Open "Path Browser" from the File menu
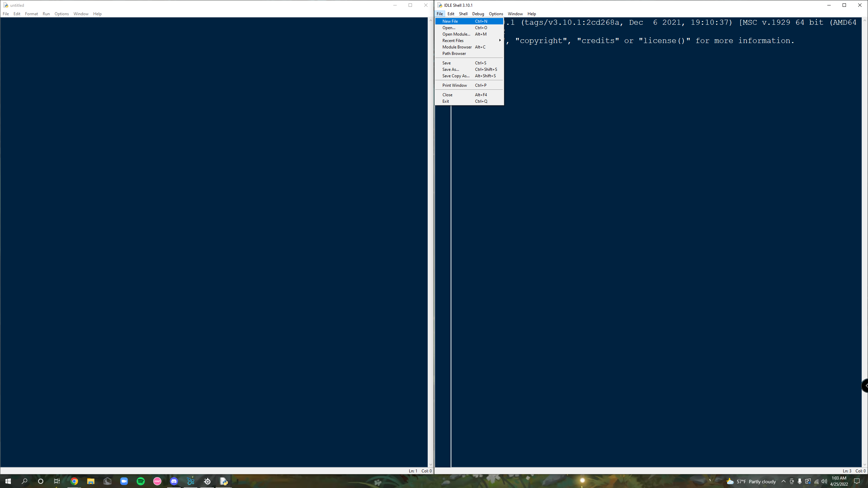868x488 pixels. [x=454, y=53]
